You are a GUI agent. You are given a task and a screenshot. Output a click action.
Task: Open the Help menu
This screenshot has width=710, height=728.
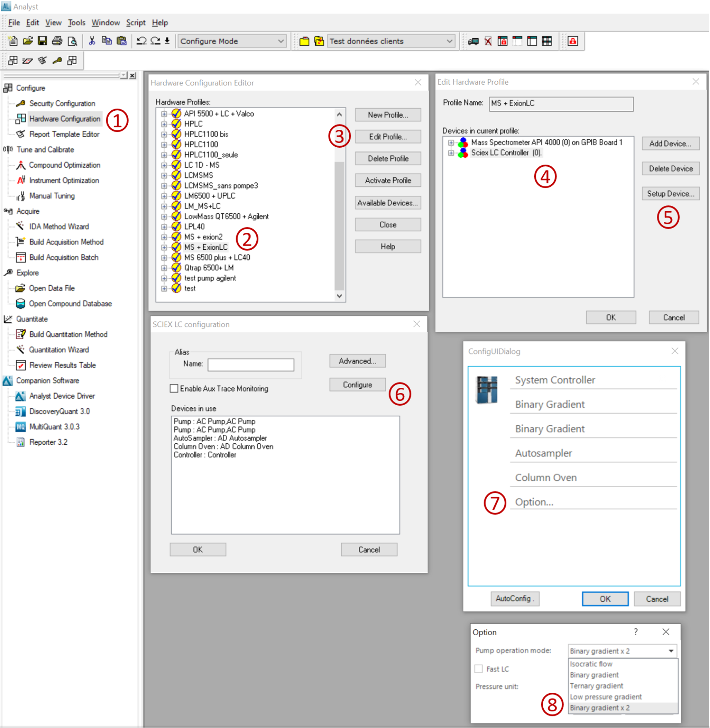coord(160,22)
